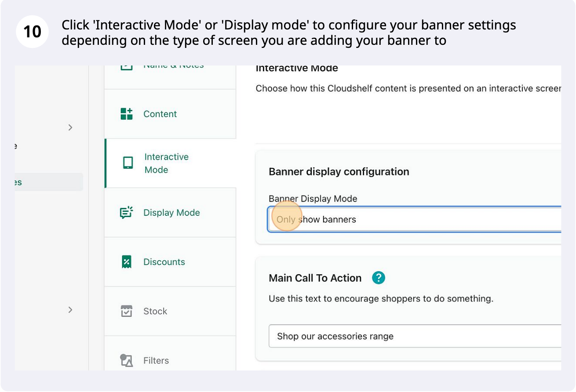Click the Filters shapes icon
Image resolution: width=576 pixels, height=392 pixels.
[x=127, y=360]
